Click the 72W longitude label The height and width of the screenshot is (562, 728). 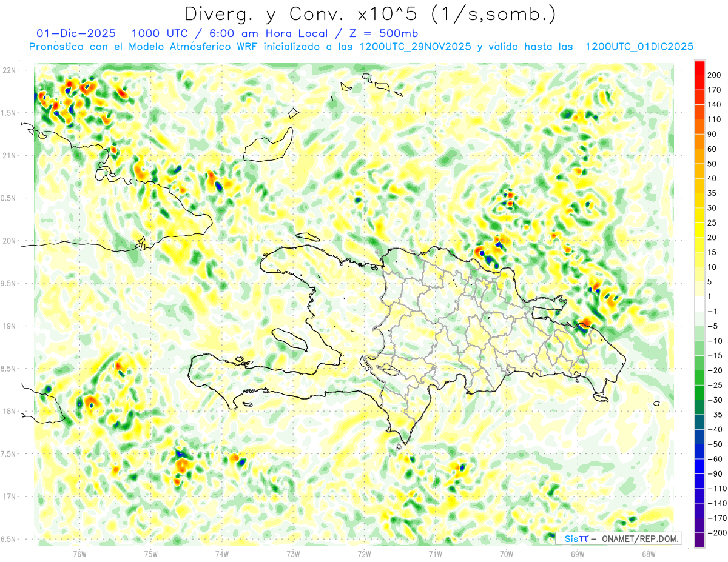click(x=364, y=554)
